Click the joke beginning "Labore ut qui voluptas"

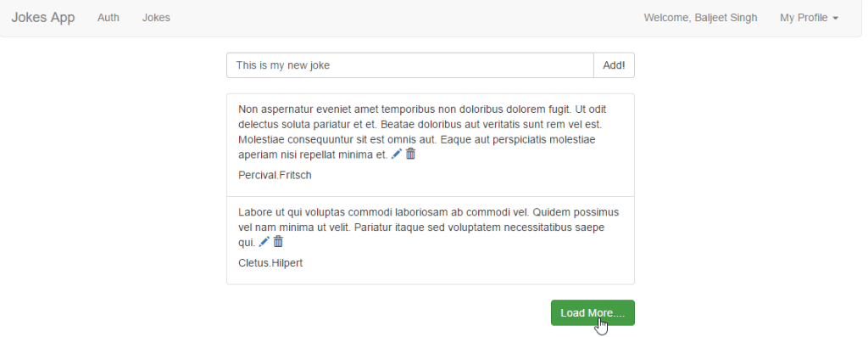pyautogui.click(x=428, y=227)
